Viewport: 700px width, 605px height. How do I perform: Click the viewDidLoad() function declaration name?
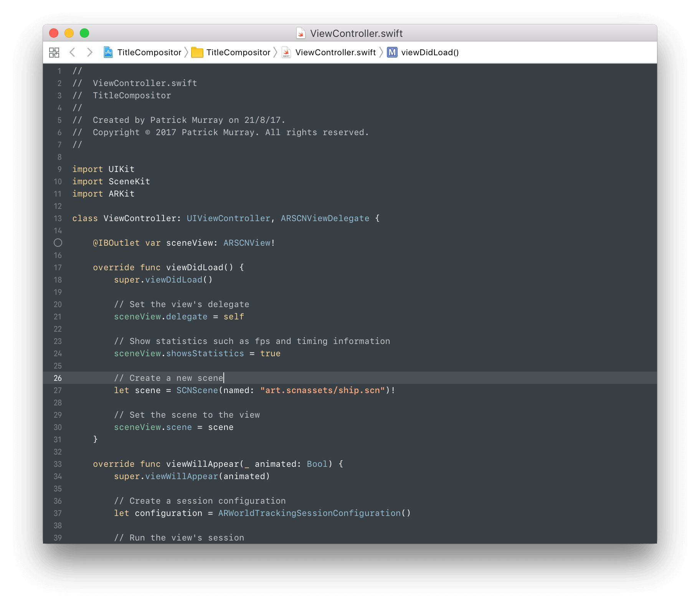200,268
